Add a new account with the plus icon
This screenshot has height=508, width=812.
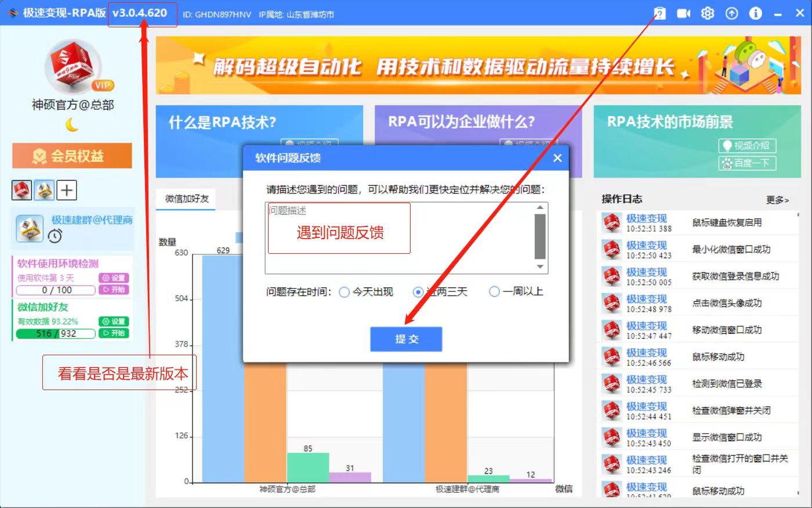coord(67,190)
